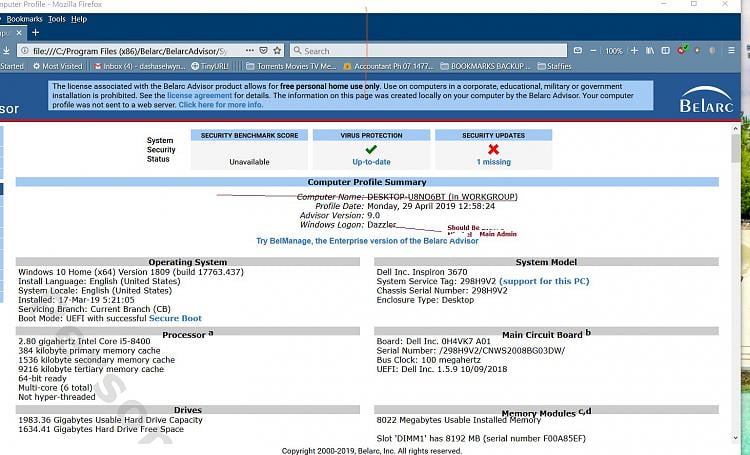Click '1983.36 Gigabytes Usable Hard Drive Capacity'

click(110, 420)
